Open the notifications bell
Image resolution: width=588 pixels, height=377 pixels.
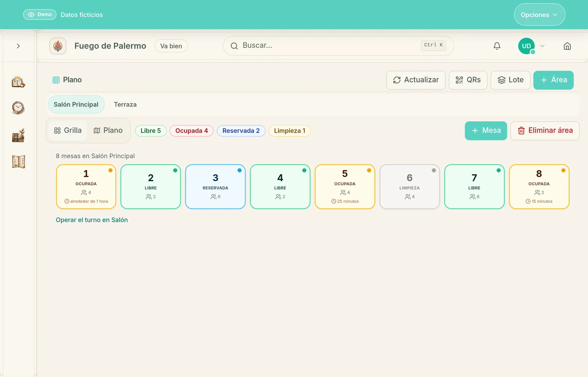click(497, 46)
